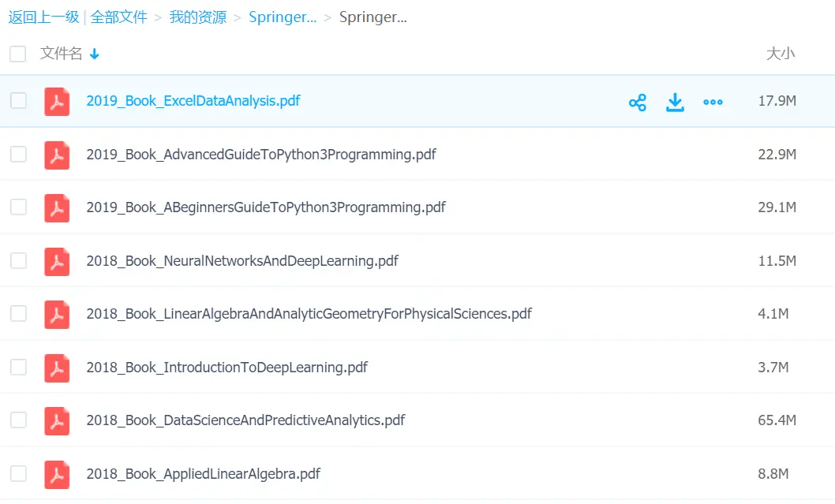
Task: Check the box for 2019_Book_ExcelDataAnalysis.pdf
Action: tap(19, 101)
